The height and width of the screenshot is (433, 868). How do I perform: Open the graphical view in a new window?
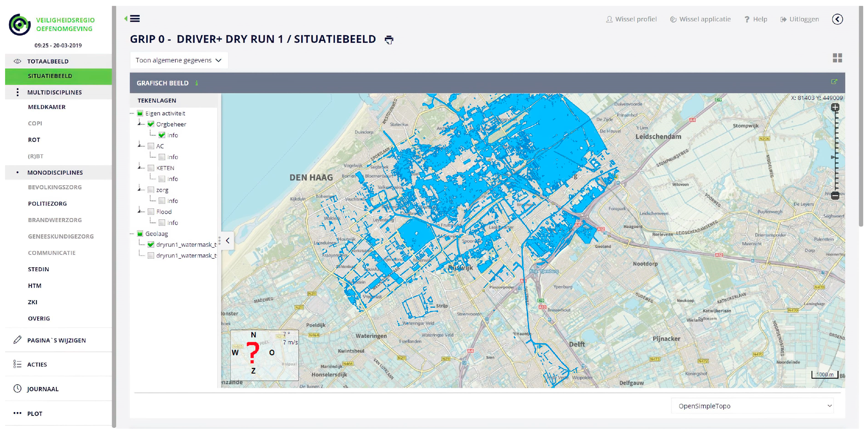point(834,82)
